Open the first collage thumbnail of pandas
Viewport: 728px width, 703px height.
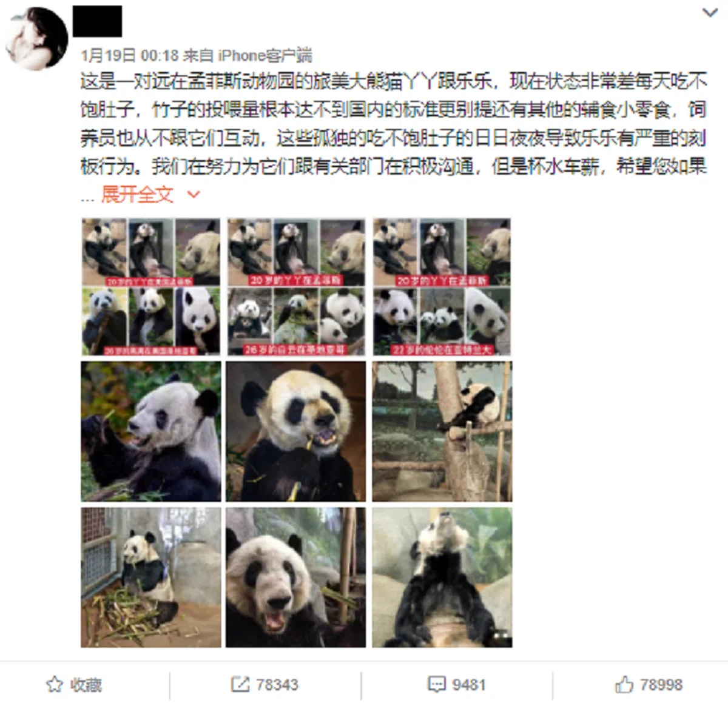pyautogui.click(x=151, y=286)
